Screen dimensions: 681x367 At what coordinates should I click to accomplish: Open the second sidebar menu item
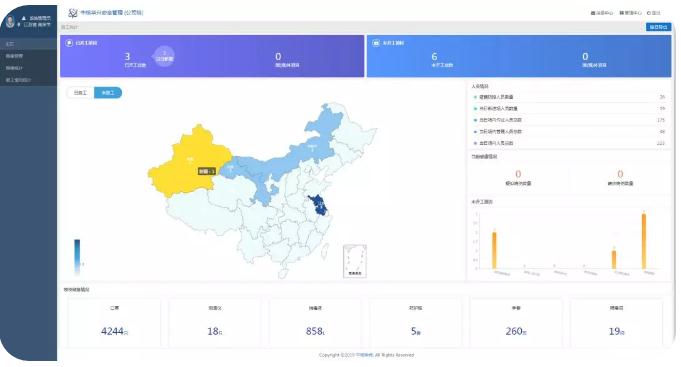click(28, 56)
